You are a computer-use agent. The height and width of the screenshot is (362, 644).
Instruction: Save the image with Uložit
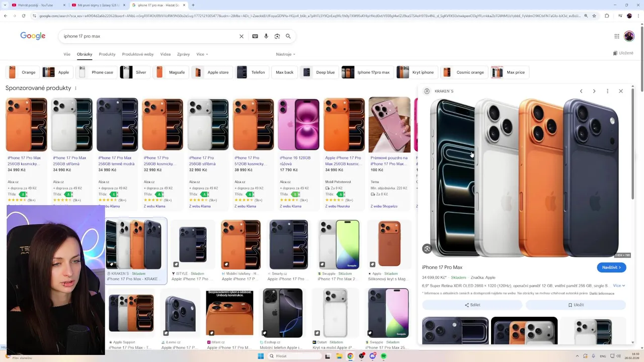click(x=576, y=305)
